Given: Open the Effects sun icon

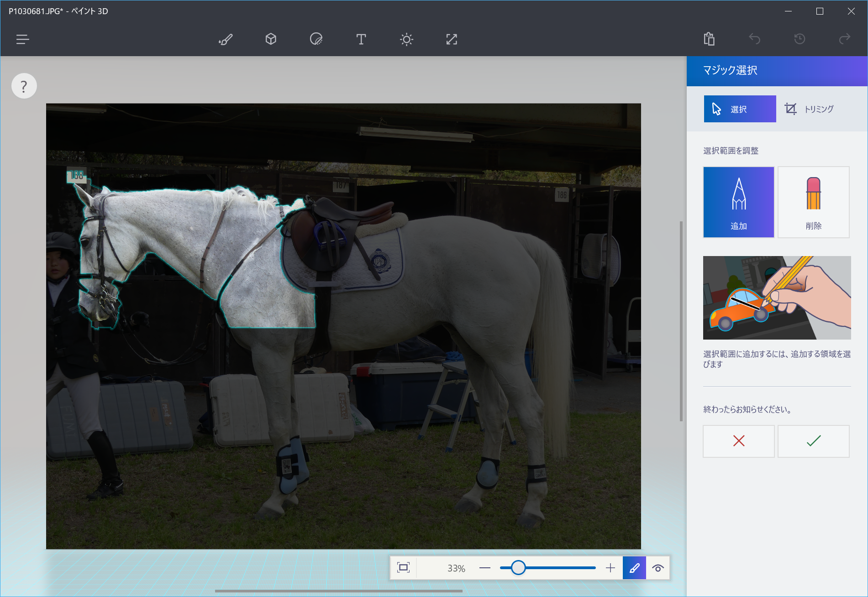Looking at the screenshot, I should (406, 39).
